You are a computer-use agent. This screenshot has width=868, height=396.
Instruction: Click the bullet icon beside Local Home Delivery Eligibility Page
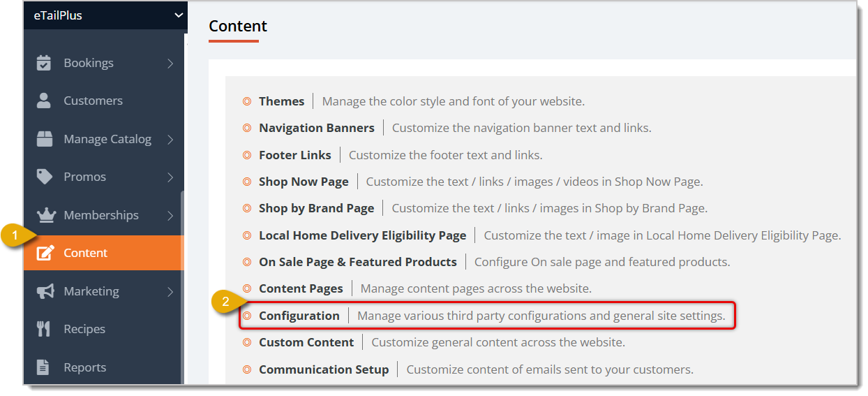tap(247, 235)
